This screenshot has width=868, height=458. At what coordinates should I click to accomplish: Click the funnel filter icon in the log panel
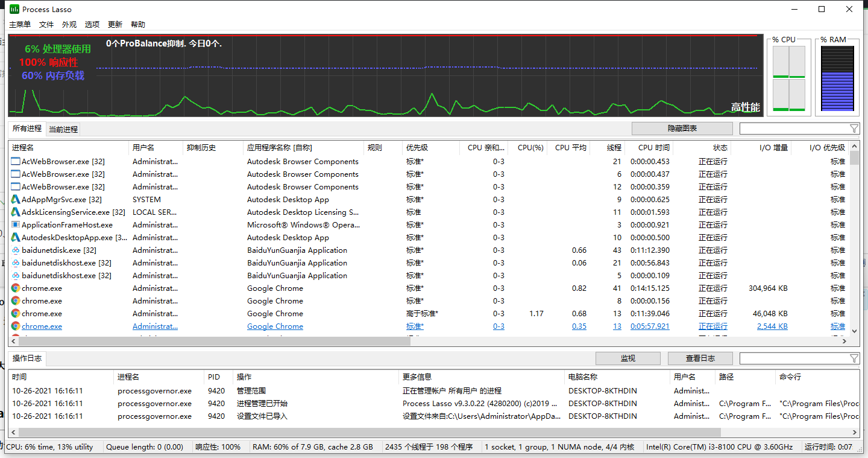pos(854,358)
